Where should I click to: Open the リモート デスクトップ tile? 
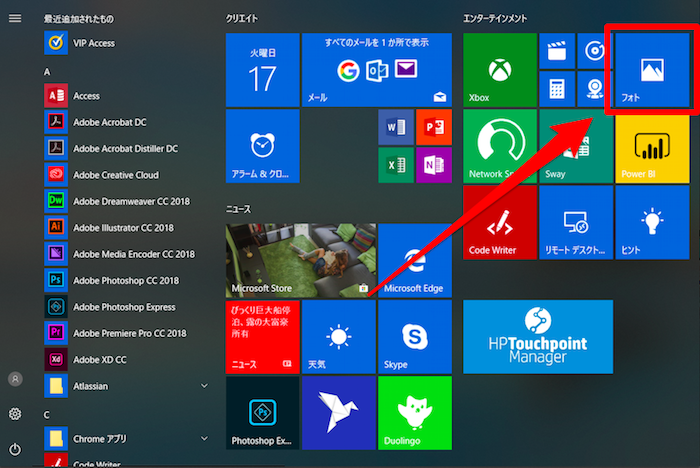(x=576, y=222)
